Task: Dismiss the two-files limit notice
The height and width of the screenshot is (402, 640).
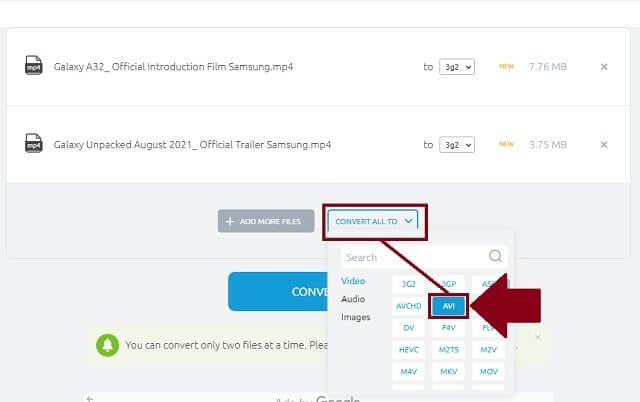Action: 538,337
